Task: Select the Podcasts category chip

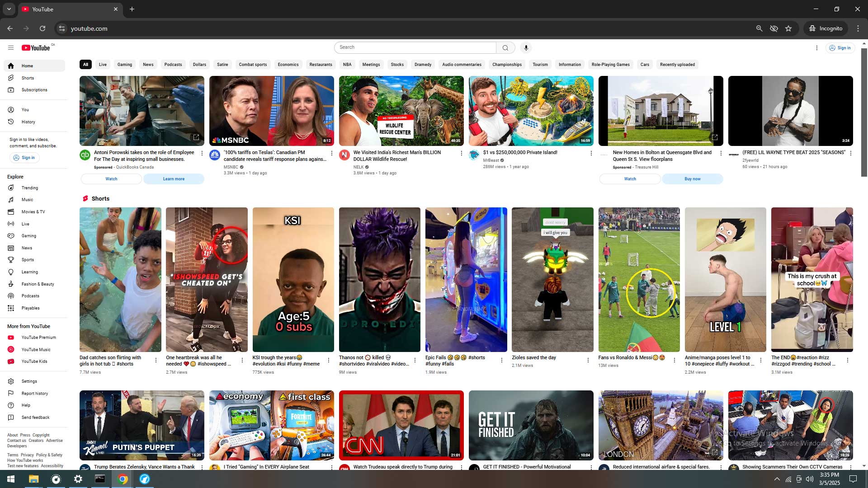Action: click(x=173, y=65)
